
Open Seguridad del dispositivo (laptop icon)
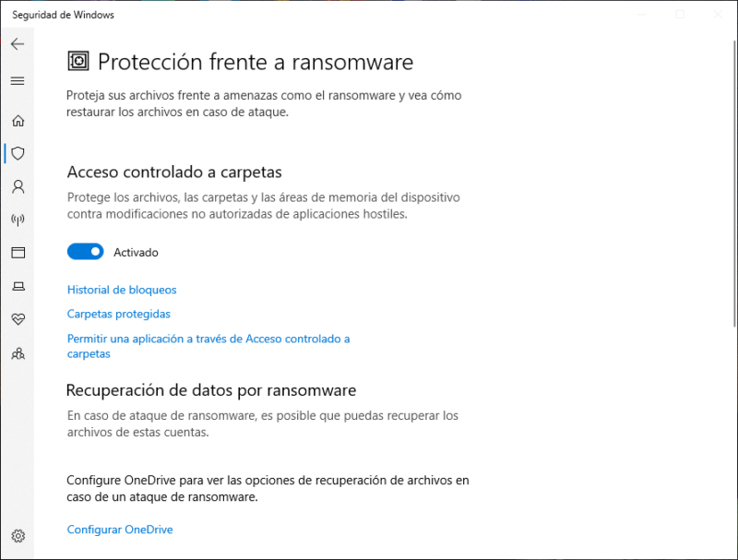coord(18,286)
